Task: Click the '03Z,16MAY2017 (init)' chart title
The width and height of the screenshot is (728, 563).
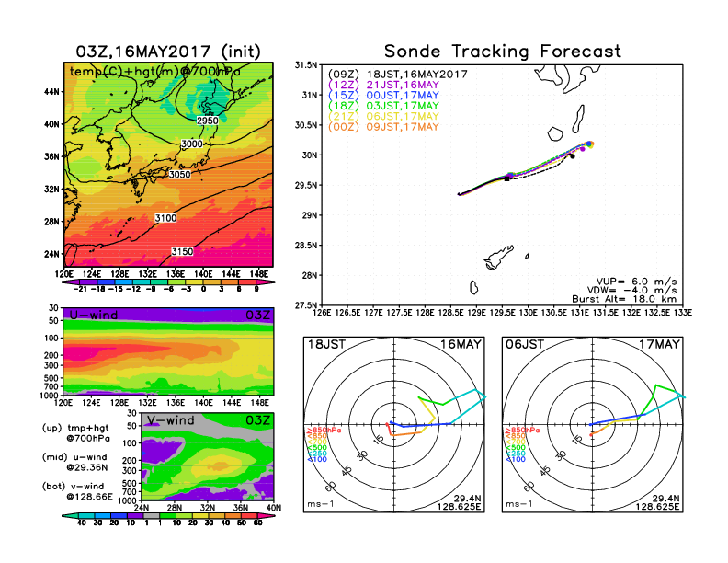Action: 168,52
